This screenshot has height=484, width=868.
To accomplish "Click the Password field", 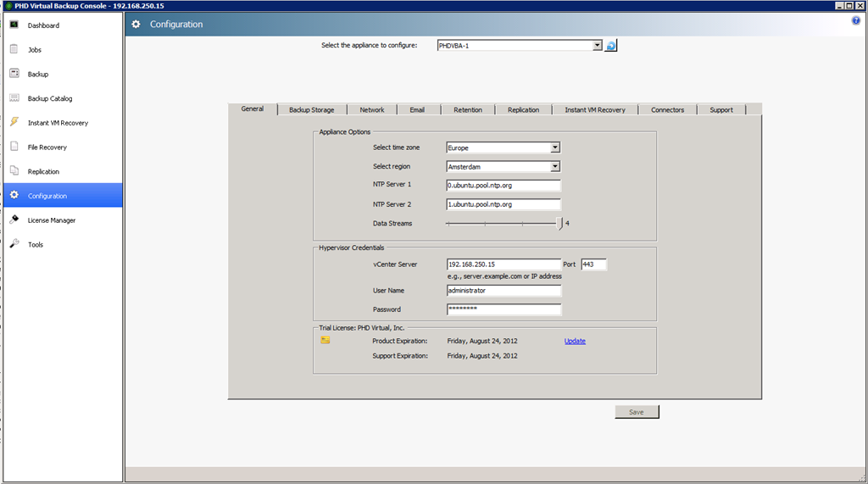I will (504, 309).
